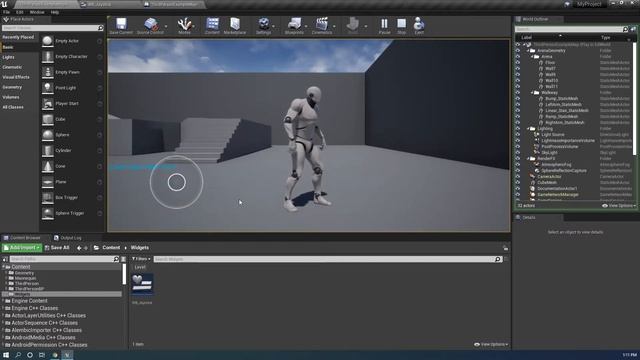Image resolution: width=640 pixels, height=360 pixels.
Task: Click the Widgets breadcrumb path
Action: (x=140, y=248)
